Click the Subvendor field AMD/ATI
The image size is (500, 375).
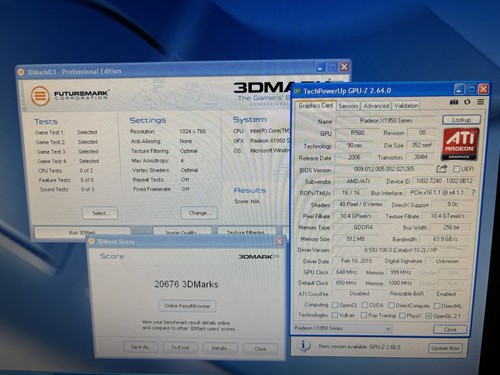[x=358, y=181]
